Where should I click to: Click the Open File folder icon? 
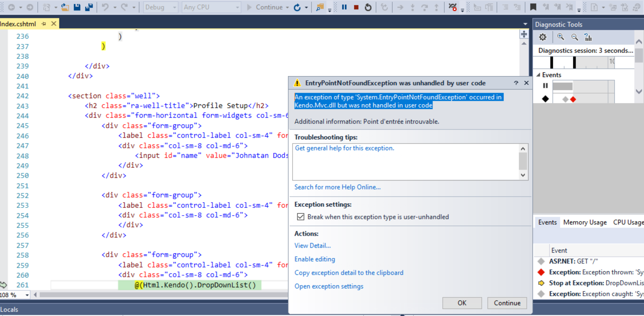[x=65, y=7]
